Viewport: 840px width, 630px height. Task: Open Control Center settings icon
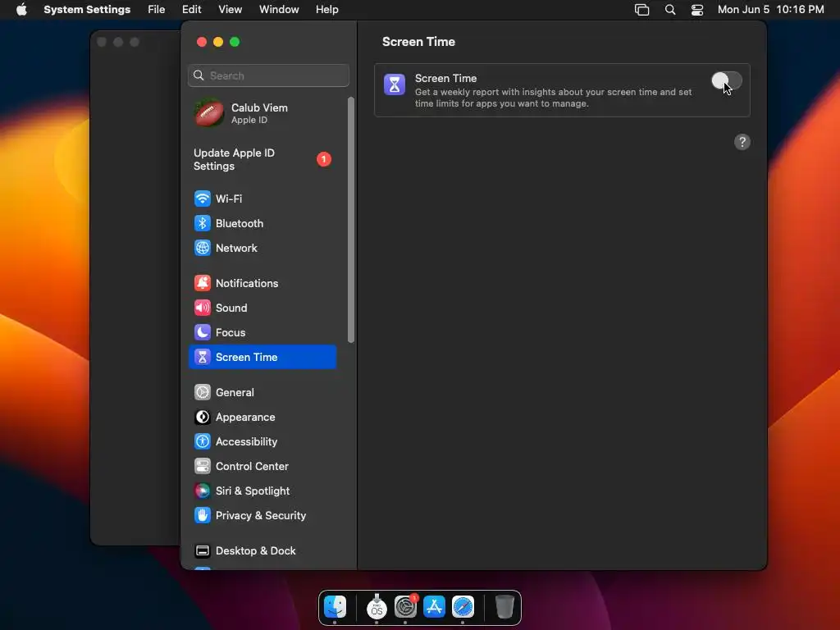pyautogui.click(x=202, y=467)
